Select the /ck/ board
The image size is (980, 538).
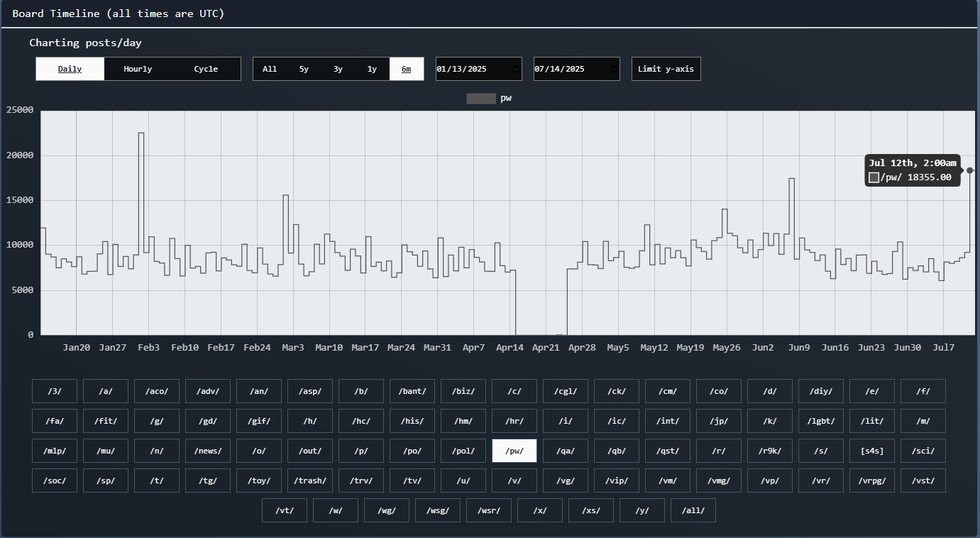[x=617, y=391]
